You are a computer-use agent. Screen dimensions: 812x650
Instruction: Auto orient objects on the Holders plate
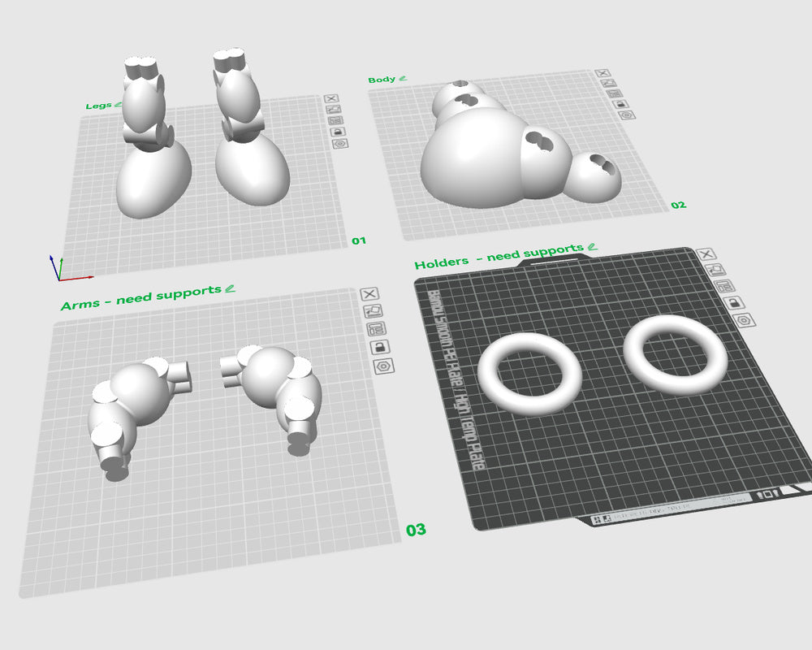(x=715, y=269)
